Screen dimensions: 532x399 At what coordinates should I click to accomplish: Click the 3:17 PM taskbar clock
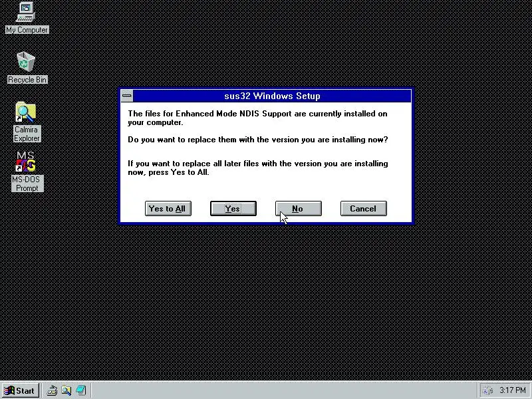513,390
